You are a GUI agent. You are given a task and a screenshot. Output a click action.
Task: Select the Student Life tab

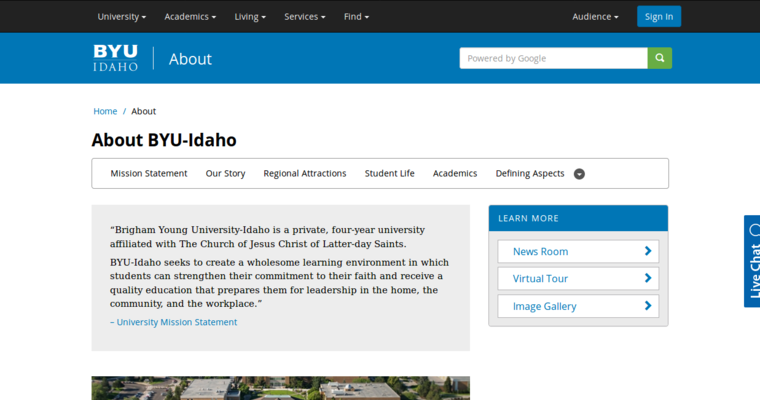[389, 173]
